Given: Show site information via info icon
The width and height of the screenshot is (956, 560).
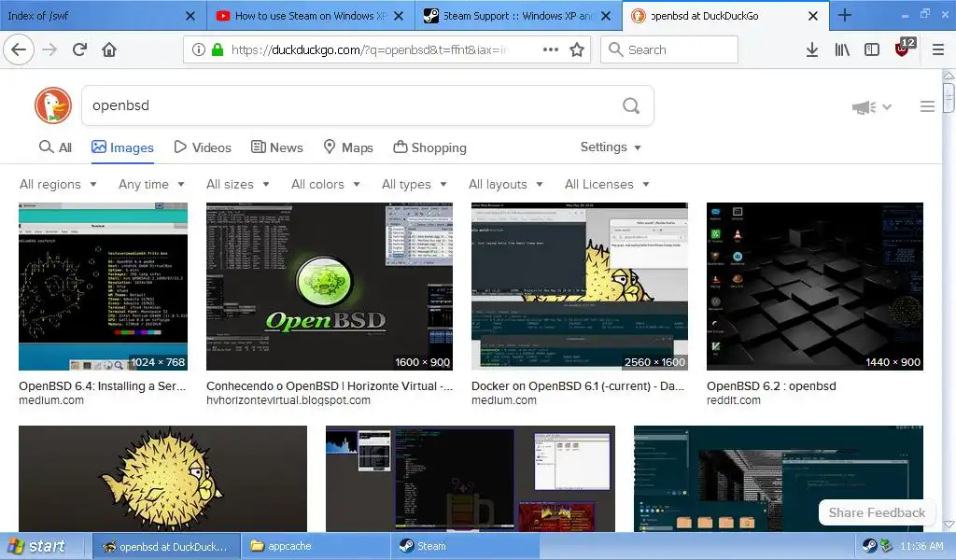Looking at the screenshot, I should [x=198, y=49].
